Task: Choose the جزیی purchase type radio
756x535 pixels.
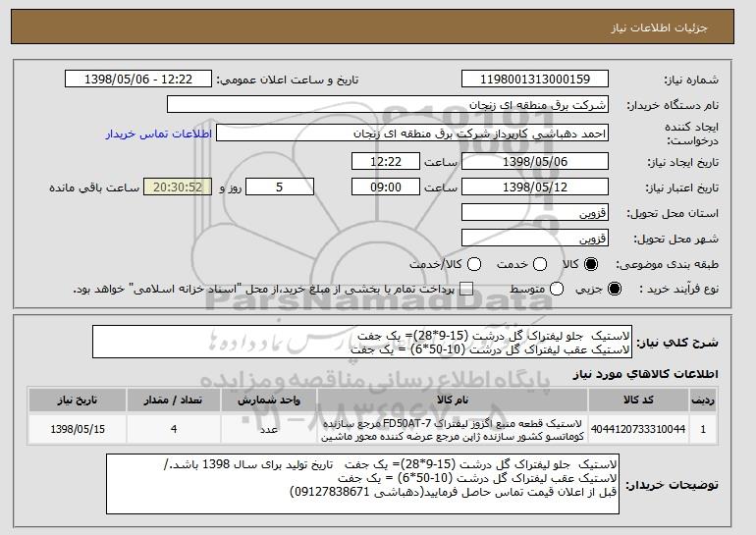Action: (615, 289)
